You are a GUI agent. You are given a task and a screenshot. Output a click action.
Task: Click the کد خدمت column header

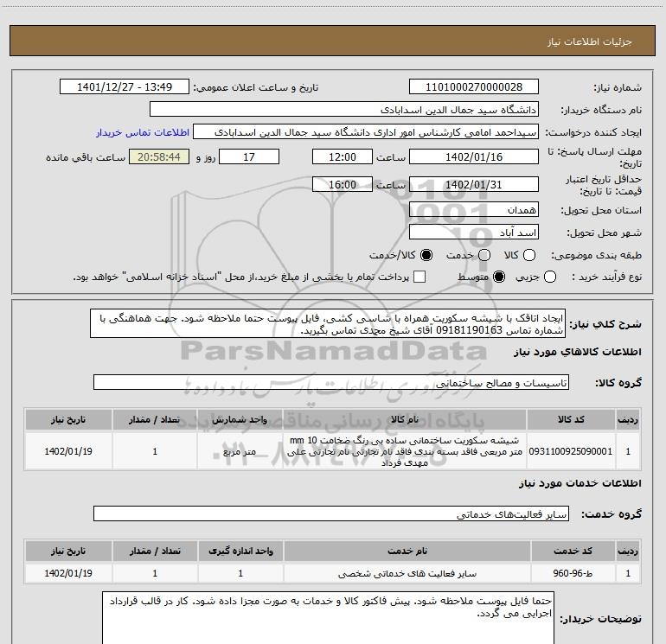click(573, 551)
